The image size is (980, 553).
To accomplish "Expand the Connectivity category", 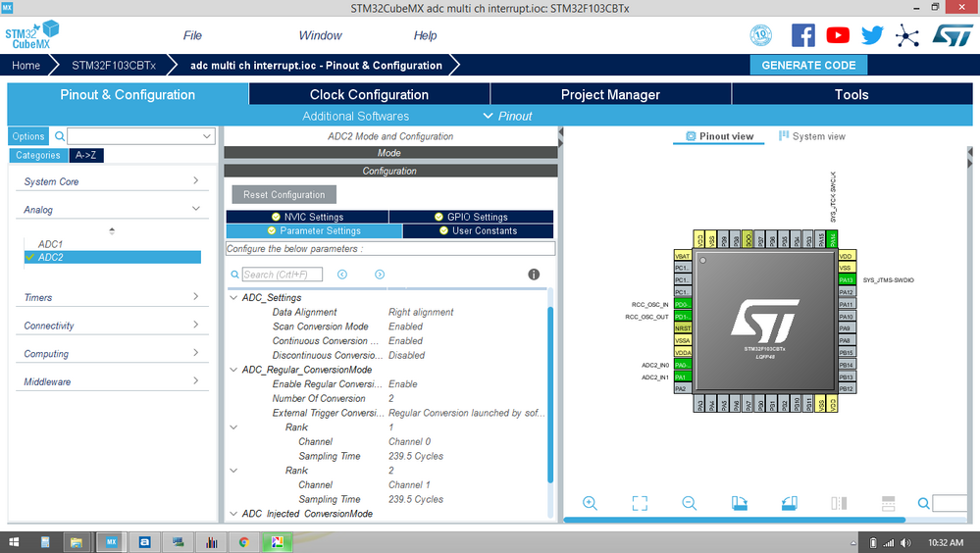I will coord(195,325).
